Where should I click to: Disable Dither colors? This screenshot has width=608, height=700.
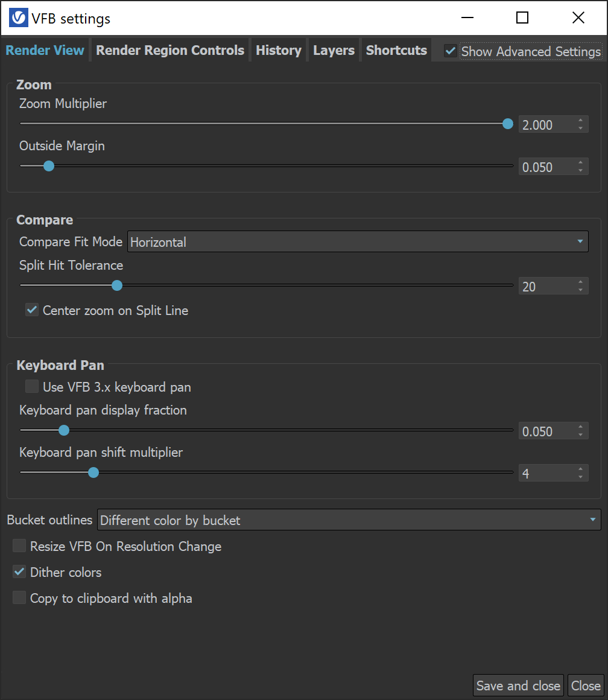tap(19, 571)
